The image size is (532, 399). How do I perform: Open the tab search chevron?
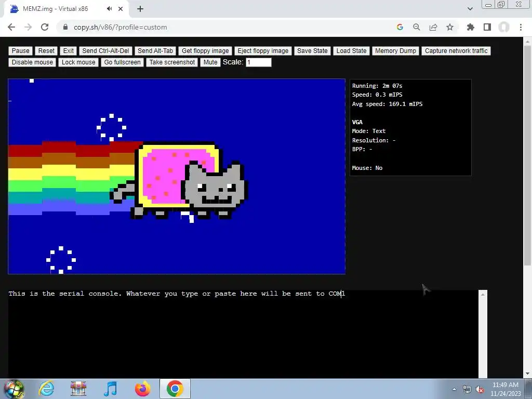pyautogui.click(x=470, y=9)
